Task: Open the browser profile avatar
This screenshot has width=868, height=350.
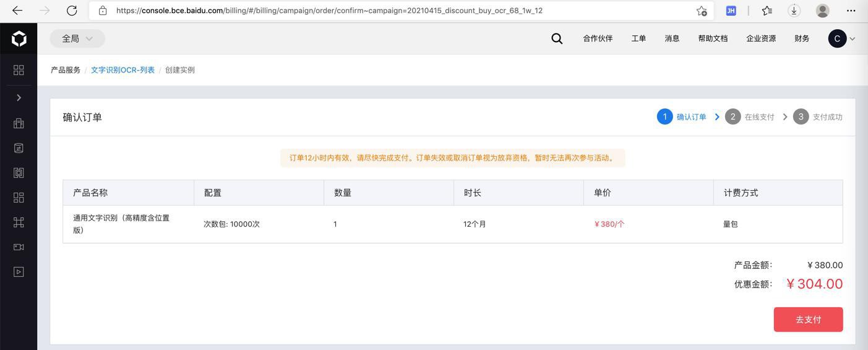Action: (823, 11)
